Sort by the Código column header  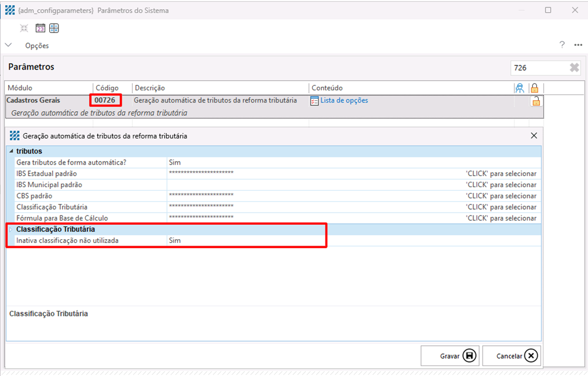(x=107, y=88)
